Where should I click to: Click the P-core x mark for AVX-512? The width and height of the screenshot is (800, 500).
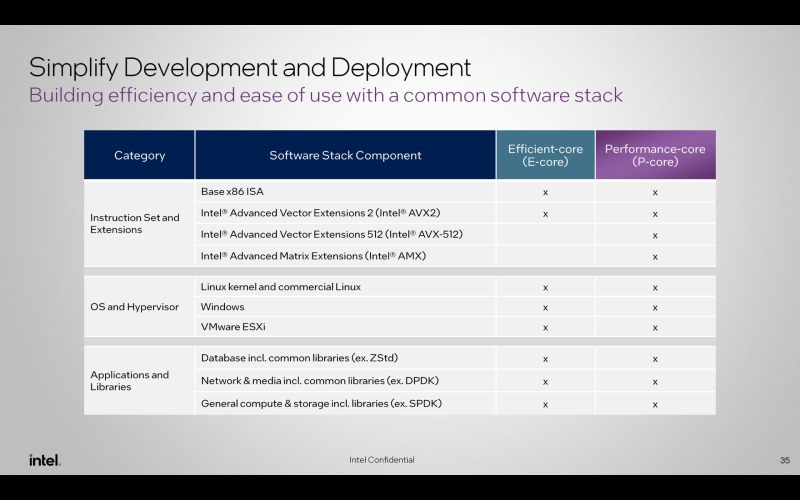pos(655,235)
